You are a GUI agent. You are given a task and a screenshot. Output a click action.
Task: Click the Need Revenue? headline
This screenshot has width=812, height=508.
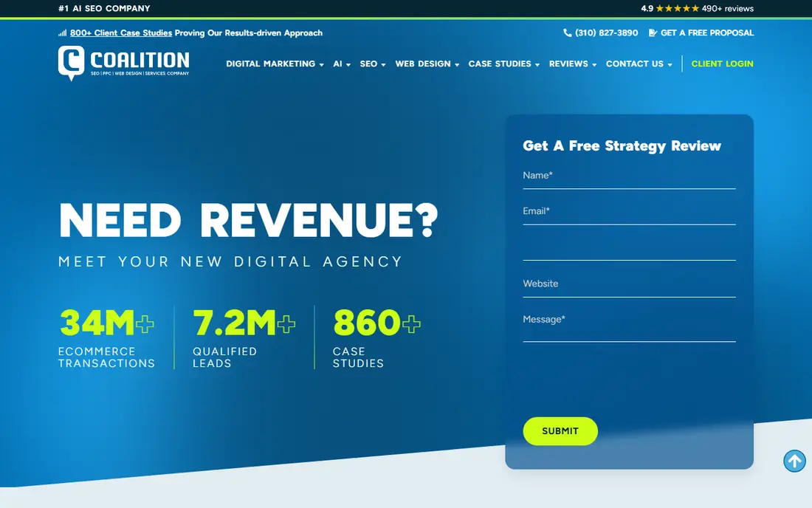coord(248,220)
